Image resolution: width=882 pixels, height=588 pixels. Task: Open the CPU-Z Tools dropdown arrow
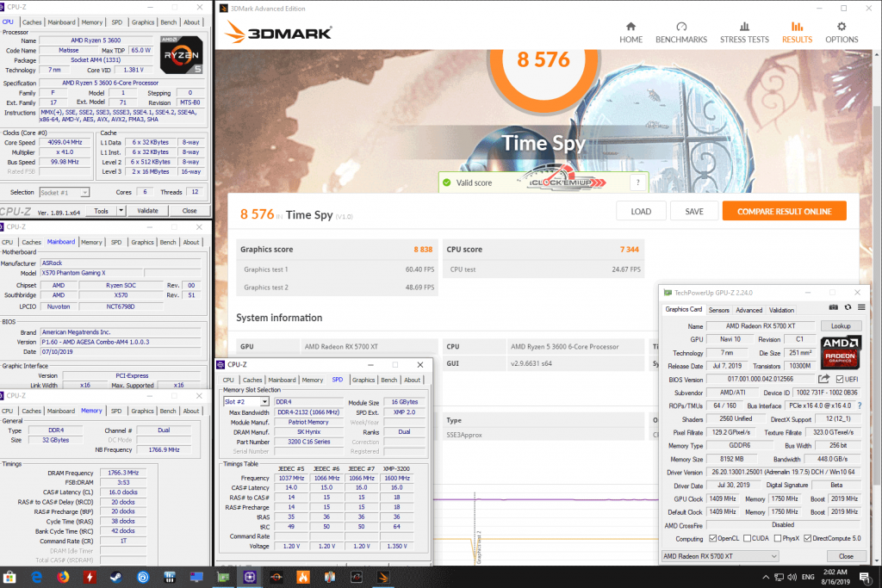coord(121,211)
